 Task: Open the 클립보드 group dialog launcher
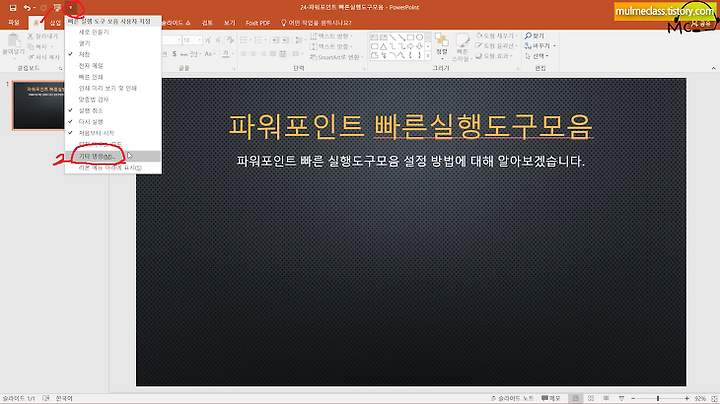(x=61, y=68)
